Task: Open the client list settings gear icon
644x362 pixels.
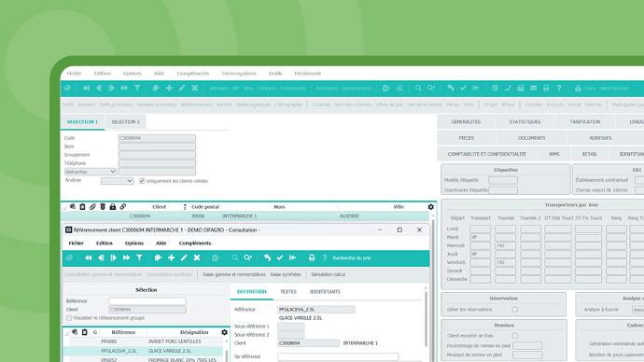Action: pyautogui.click(x=430, y=207)
